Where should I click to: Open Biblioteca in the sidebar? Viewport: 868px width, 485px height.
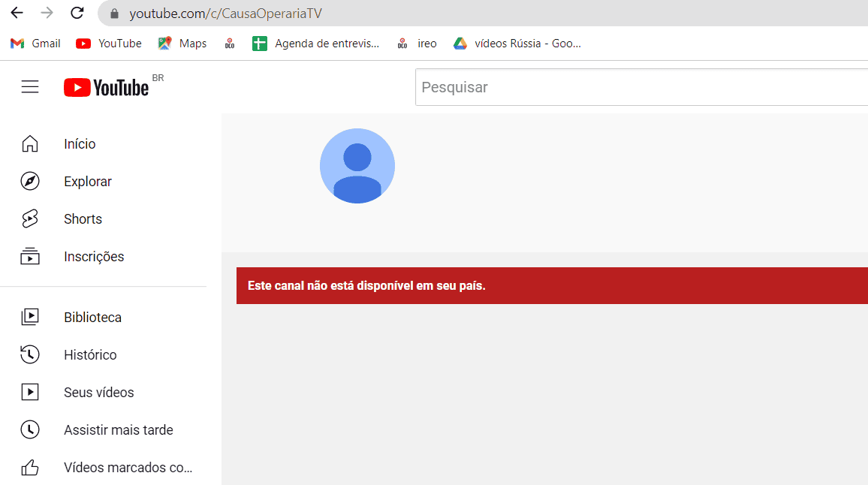tap(92, 318)
